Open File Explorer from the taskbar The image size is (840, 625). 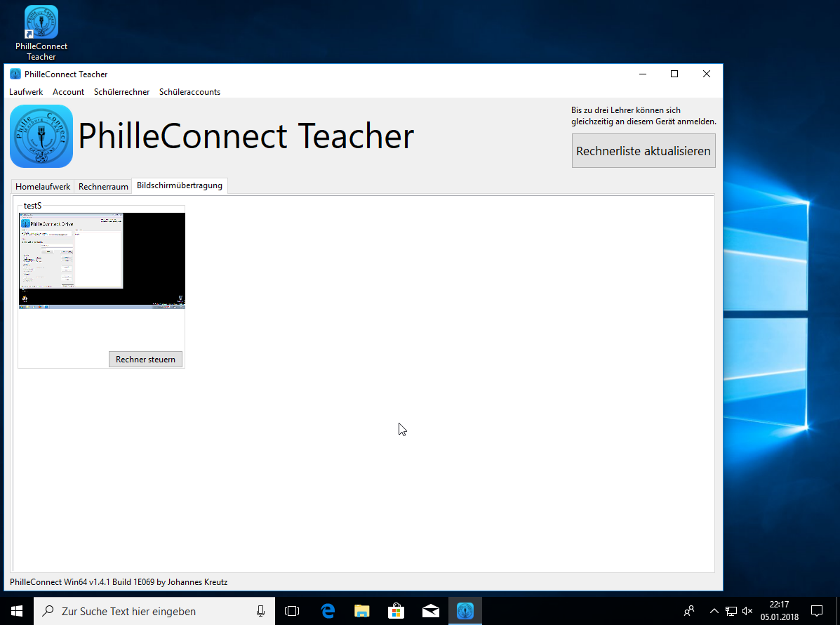(361, 611)
